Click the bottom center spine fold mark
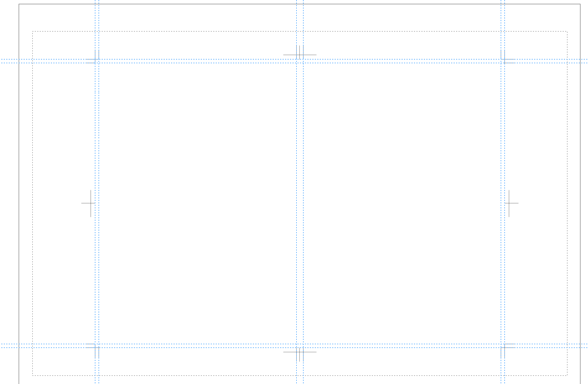Image resolution: width=588 pixels, height=384 pixels. (300, 354)
